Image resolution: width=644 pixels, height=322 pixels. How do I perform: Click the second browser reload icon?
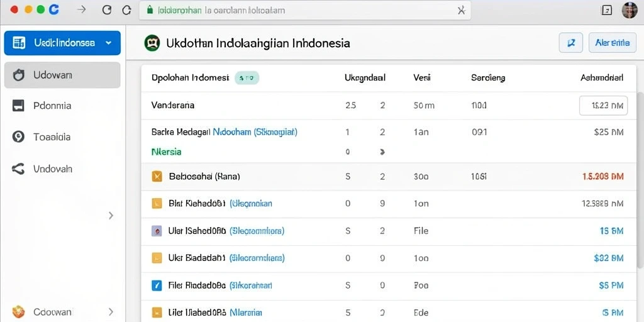(127, 10)
